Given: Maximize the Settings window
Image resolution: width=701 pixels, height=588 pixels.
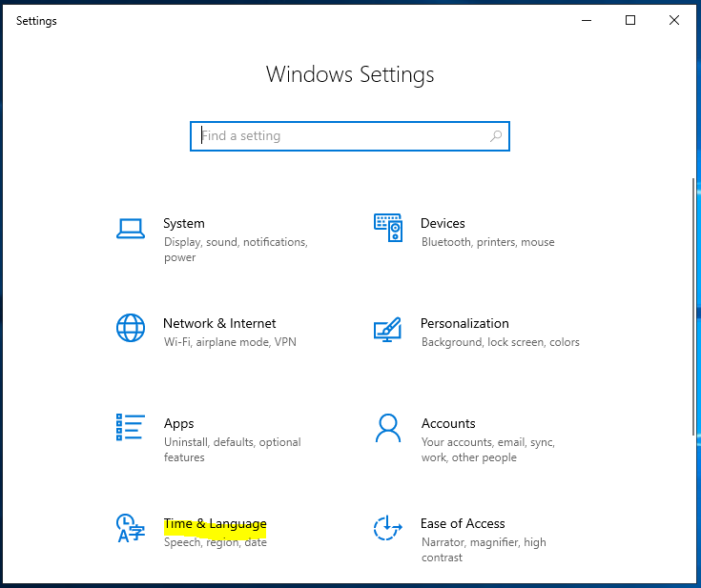Looking at the screenshot, I should 630,20.
